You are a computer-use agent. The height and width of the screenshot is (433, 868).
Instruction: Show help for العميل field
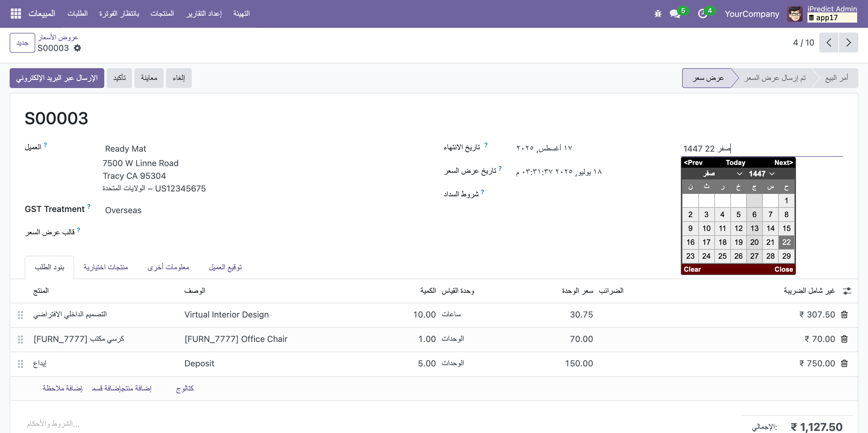[x=45, y=145]
